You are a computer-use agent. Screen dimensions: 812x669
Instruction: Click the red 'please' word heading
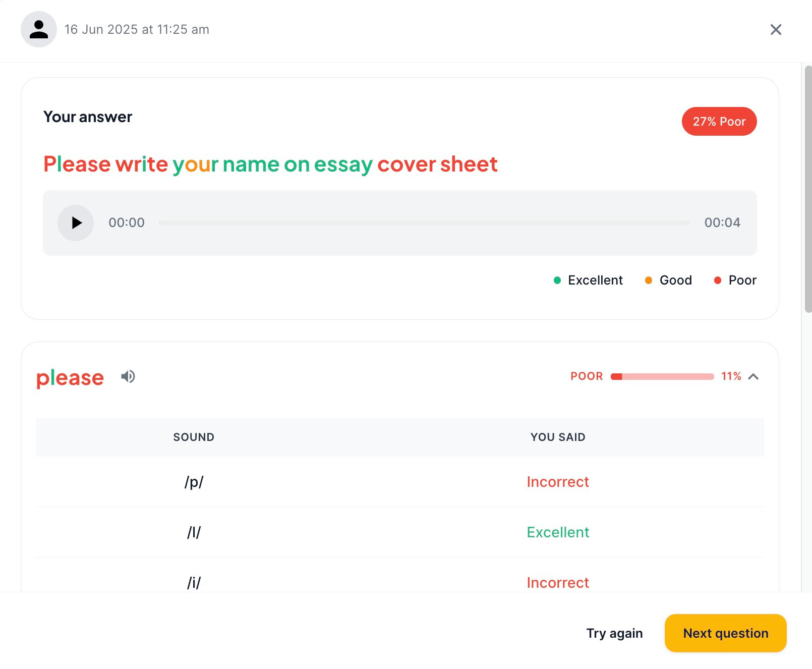(70, 377)
